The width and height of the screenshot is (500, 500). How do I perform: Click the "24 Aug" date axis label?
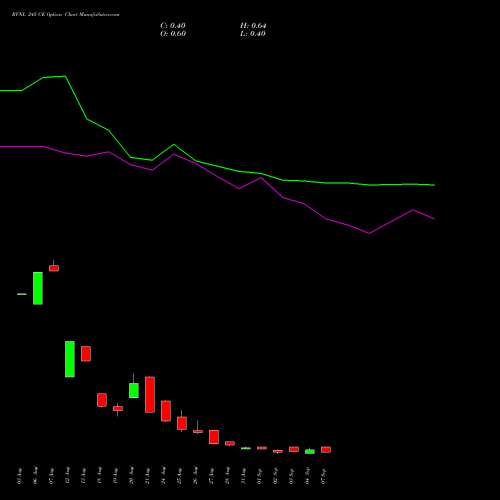163,476
